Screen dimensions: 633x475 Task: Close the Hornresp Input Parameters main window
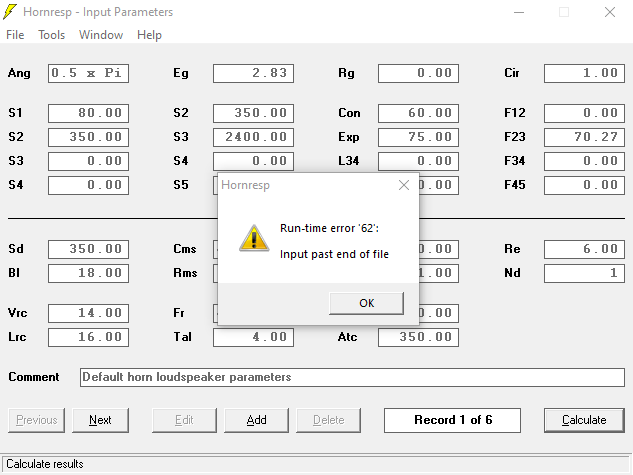610,12
